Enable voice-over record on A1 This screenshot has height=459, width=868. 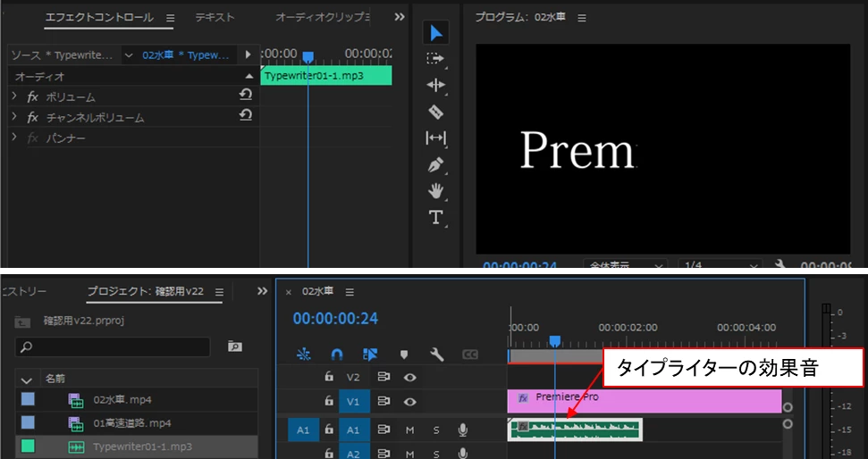(x=462, y=430)
